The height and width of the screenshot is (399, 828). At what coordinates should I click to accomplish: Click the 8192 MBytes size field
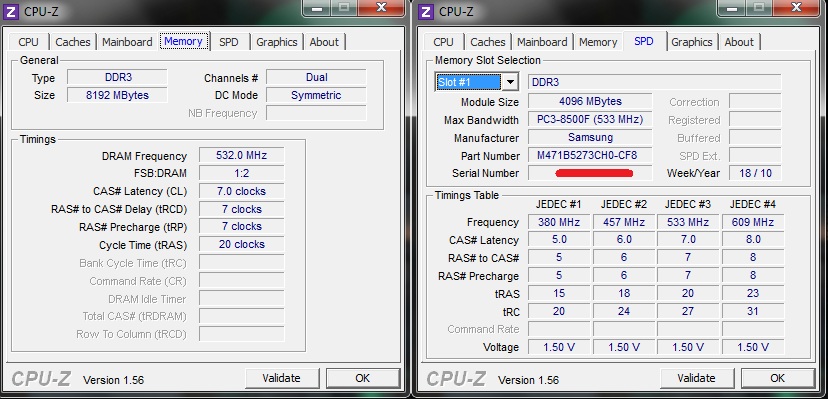(x=118, y=96)
